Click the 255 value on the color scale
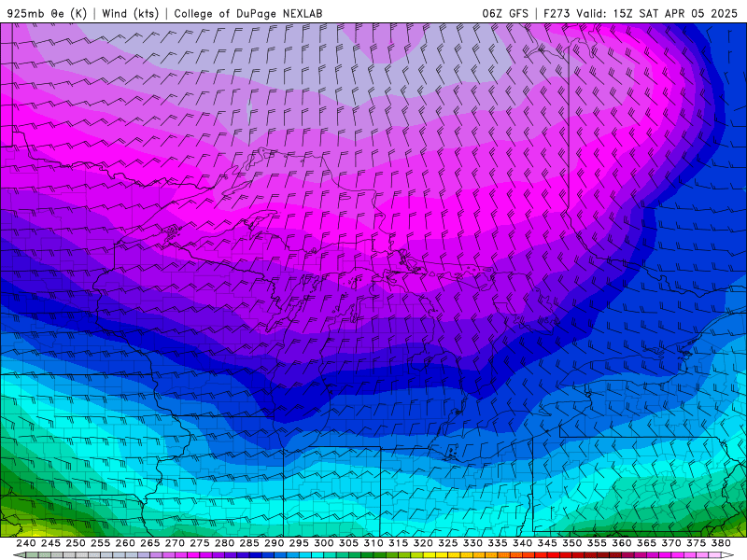 [100, 543]
